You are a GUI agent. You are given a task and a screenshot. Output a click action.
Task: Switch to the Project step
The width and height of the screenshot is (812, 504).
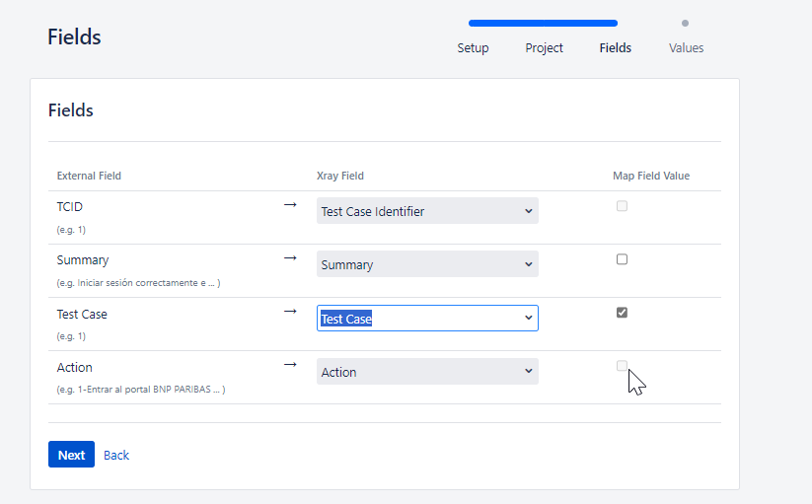[x=544, y=47]
